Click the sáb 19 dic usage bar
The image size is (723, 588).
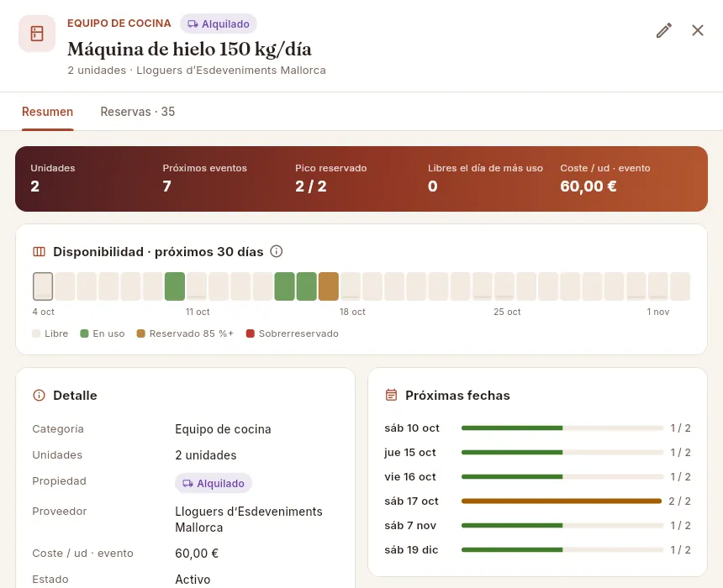[x=562, y=549]
